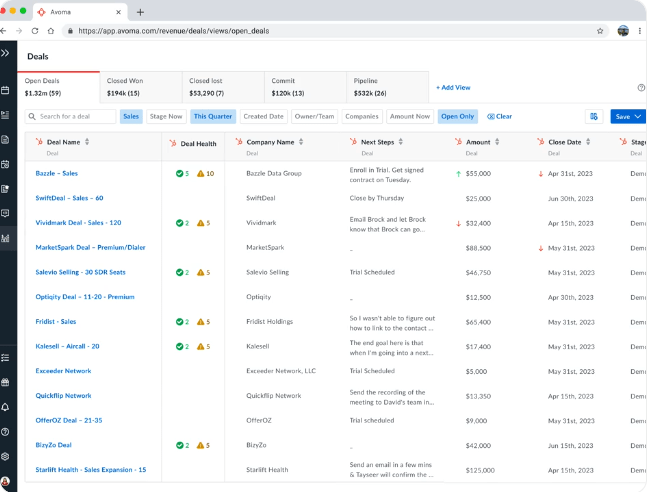Open the settings gear in sidebar
The image size is (647, 492).
pos(5,457)
